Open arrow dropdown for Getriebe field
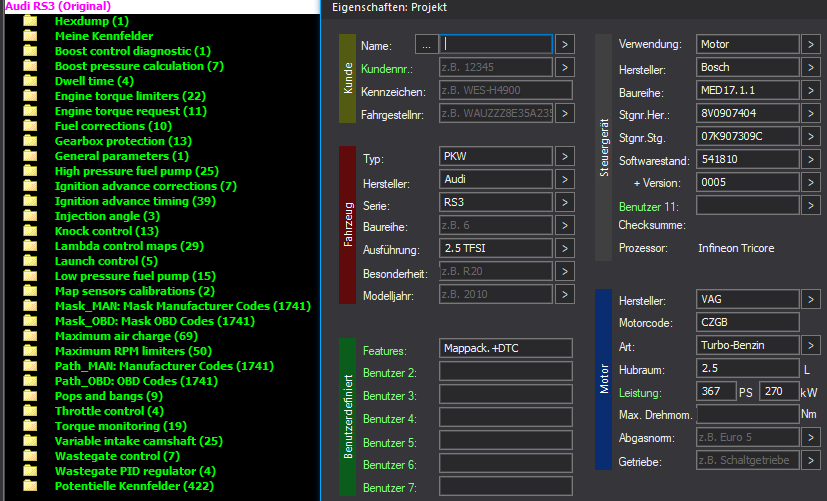This screenshot has width=827, height=501. 811,460
